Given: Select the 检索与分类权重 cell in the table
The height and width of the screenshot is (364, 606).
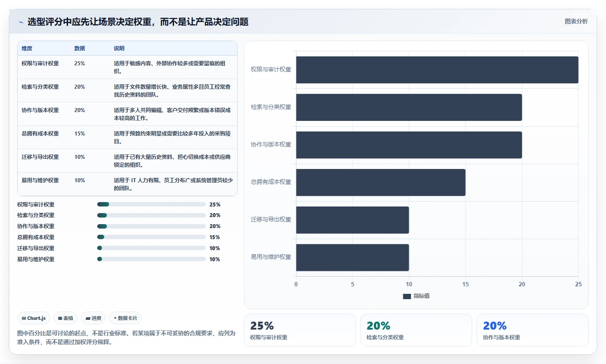Looking at the screenshot, I should [x=40, y=87].
